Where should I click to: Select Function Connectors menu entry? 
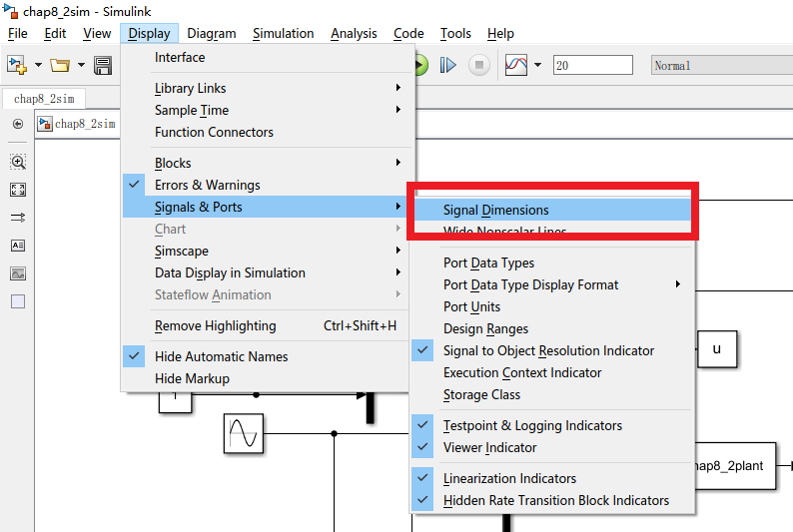coord(266,133)
